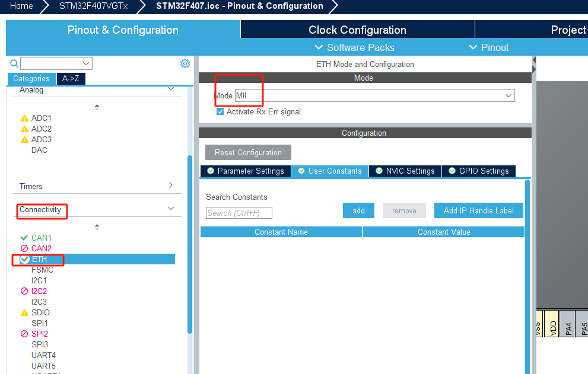Switch to Pinout & Configuration tab
This screenshot has height=374, width=588.
(x=123, y=30)
